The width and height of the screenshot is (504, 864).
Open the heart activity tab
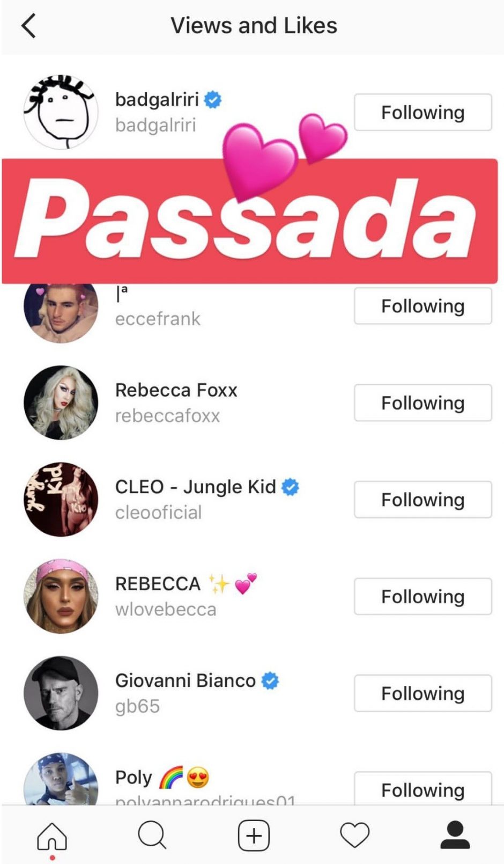[x=355, y=836]
